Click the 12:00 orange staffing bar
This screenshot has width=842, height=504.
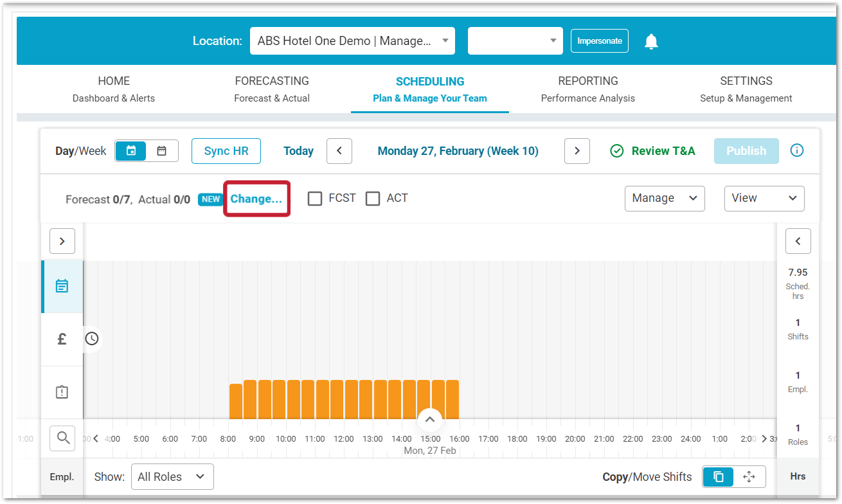337,399
